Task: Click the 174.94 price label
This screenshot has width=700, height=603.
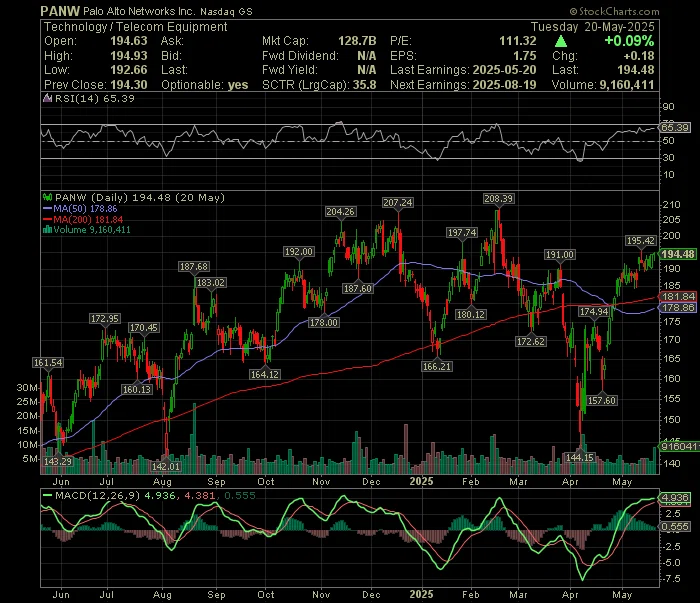Action: tap(594, 312)
